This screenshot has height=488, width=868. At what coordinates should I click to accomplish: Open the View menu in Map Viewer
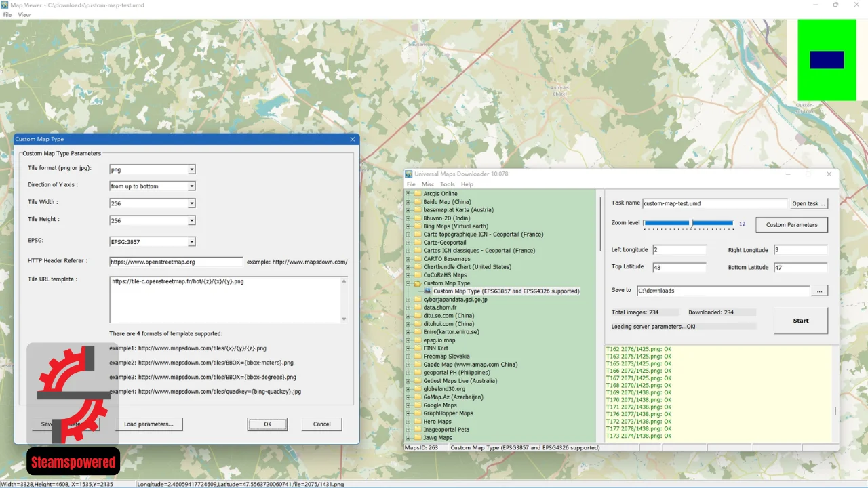click(24, 15)
